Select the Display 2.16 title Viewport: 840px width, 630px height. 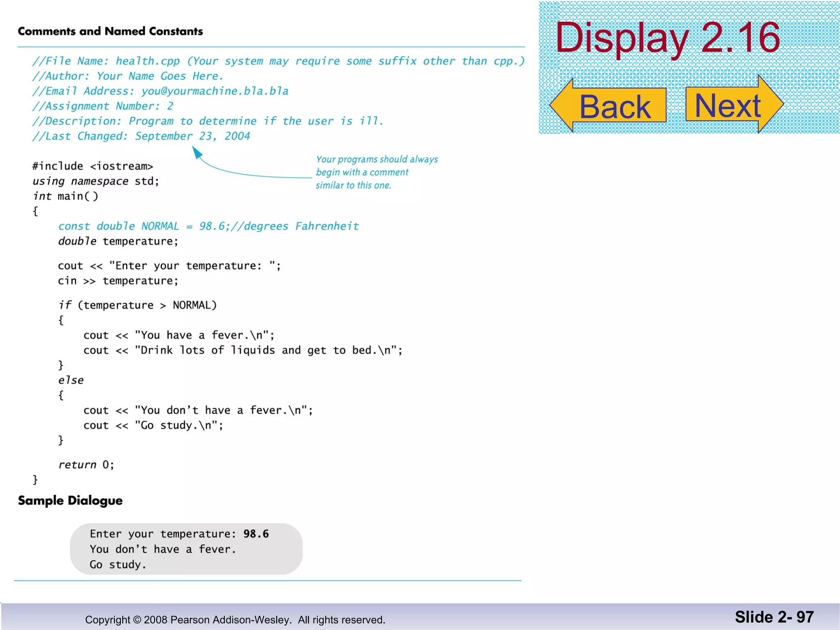coord(667,38)
